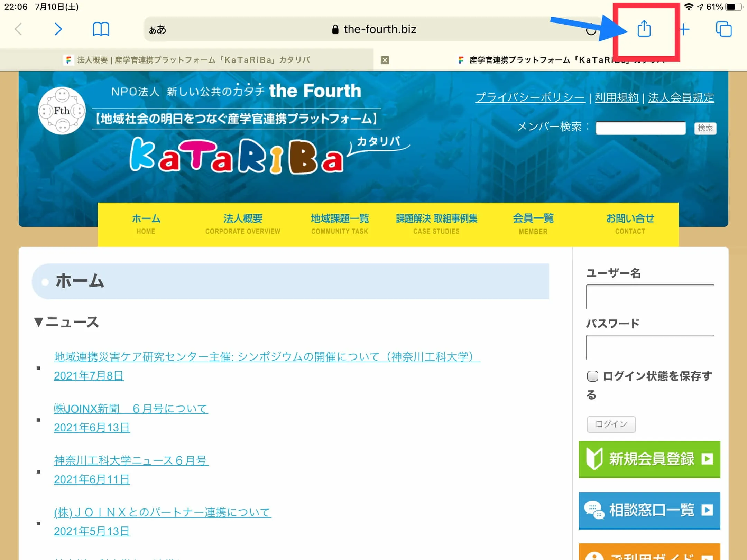
Task: Go forward with the forward arrow
Action: [x=58, y=29]
